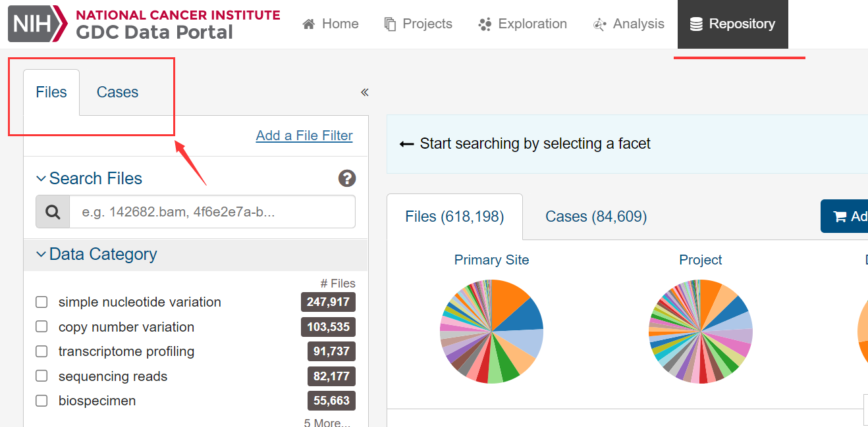Click the Analysis icon in navbar

pyautogui.click(x=599, y=24)
